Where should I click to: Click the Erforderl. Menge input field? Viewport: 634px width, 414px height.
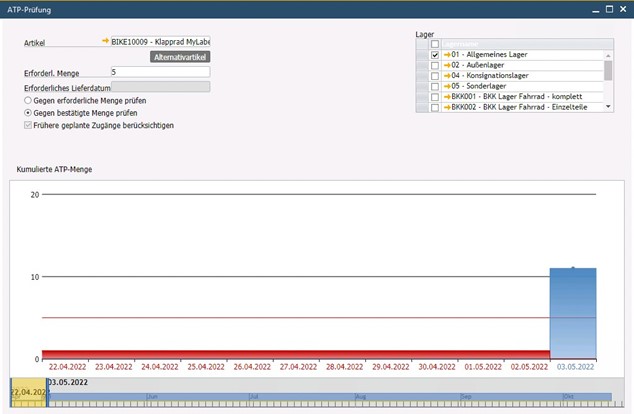tap(160, 72)
